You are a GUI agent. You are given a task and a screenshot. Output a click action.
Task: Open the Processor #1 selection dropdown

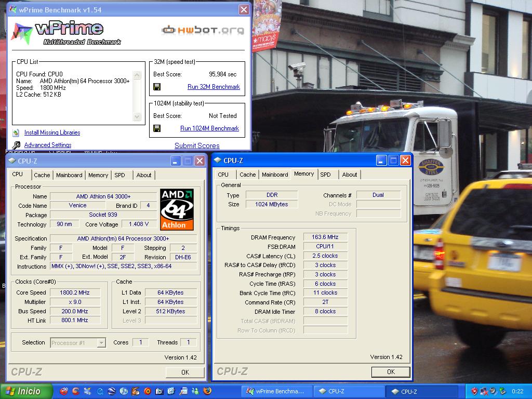[x=101, y=343]
